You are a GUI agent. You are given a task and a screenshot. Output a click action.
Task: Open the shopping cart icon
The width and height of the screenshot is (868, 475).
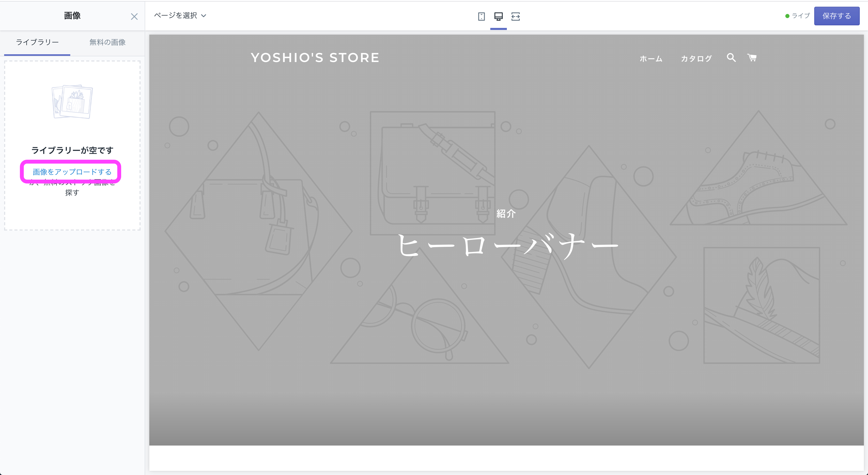click(x=752, y=58)
